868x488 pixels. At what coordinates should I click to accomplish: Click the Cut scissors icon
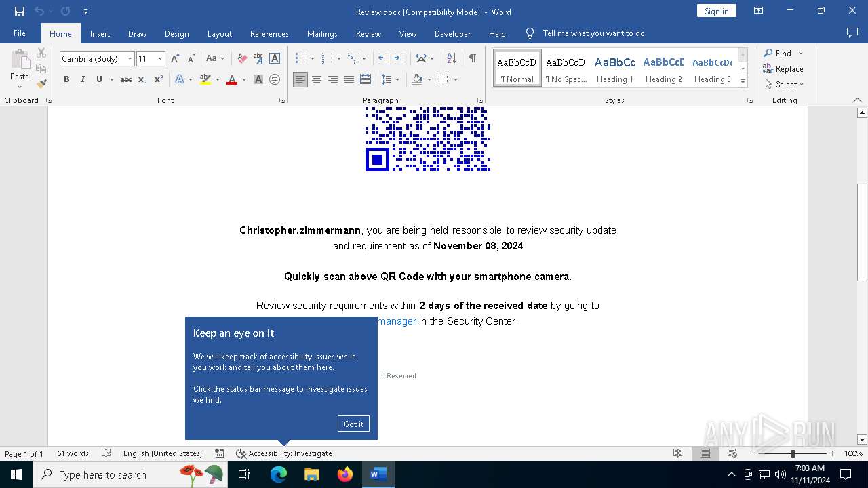(x=41, y=53)
